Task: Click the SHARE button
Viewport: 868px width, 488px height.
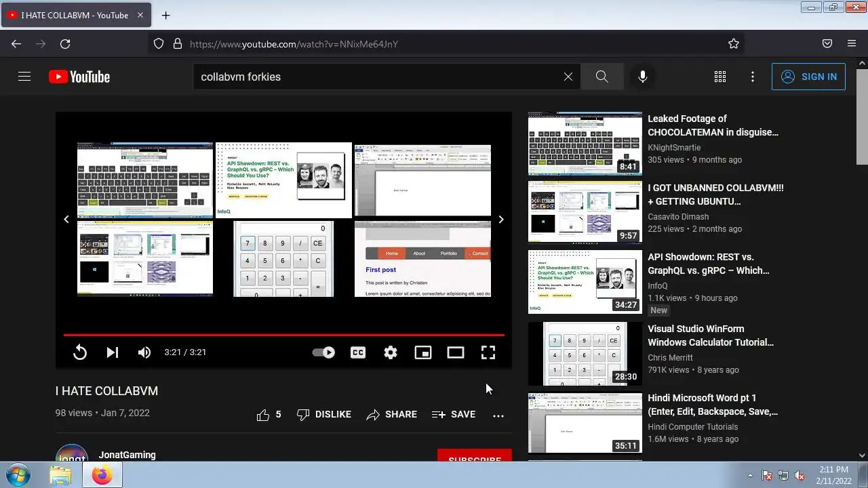Action: (x=392, y=415)
